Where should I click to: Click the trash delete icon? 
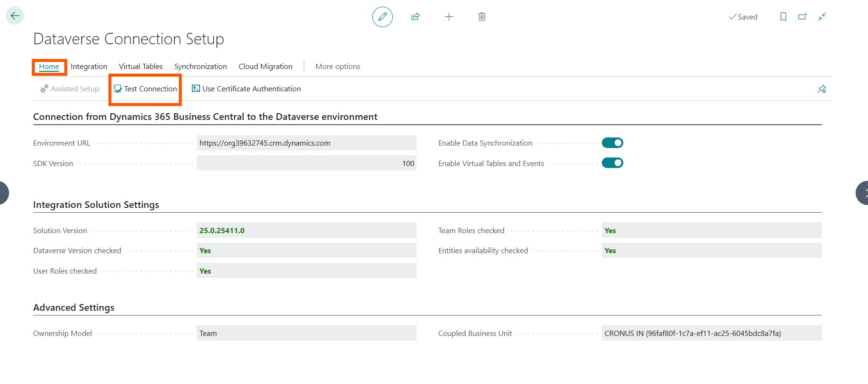coord(482,17)
